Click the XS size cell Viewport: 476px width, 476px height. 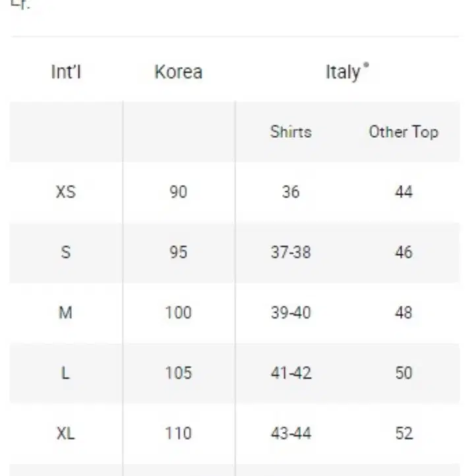click(x=66, y=192)
